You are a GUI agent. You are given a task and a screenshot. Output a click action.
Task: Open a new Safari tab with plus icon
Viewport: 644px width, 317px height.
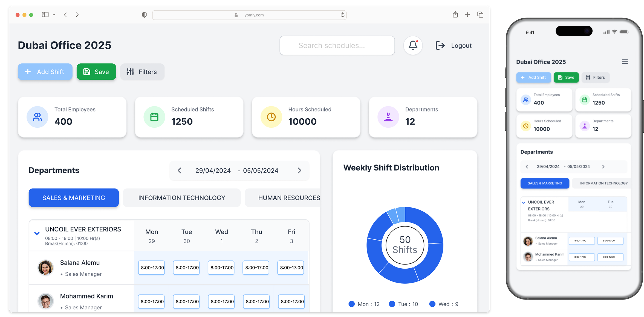coord(467,15)
